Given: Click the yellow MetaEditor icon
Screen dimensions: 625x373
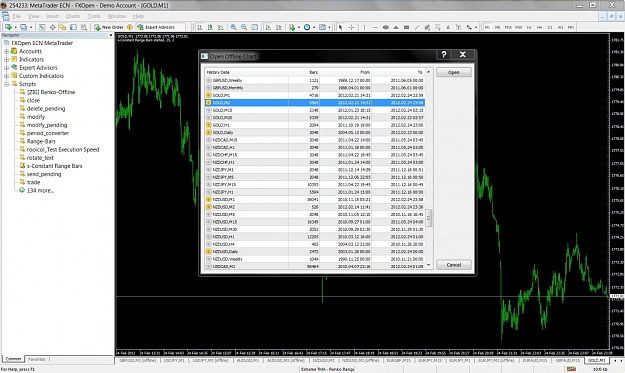Looking at the screenshot, I should tap(130, 27).
